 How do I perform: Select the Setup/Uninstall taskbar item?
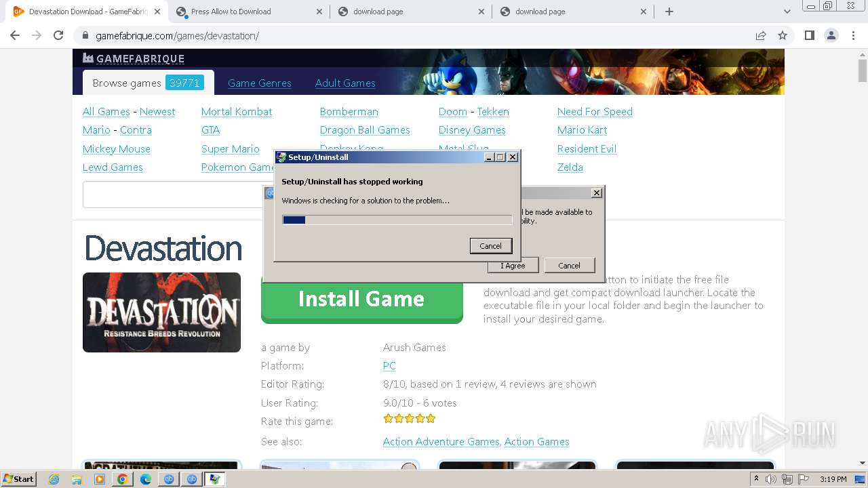pos(214,479)
